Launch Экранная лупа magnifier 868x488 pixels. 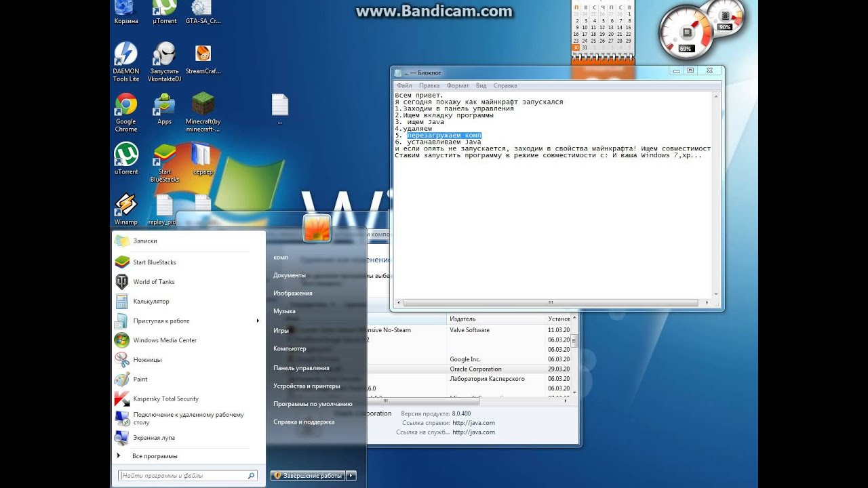189,438
